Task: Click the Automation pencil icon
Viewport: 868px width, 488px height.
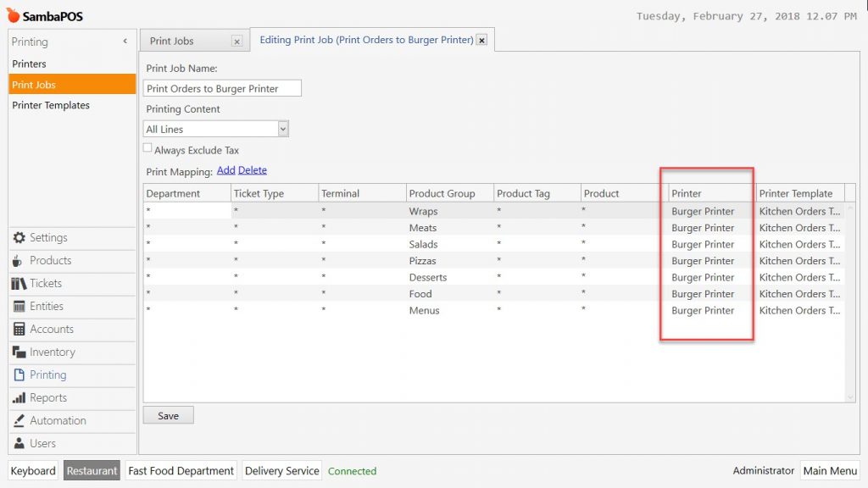Action: [19, 420]
